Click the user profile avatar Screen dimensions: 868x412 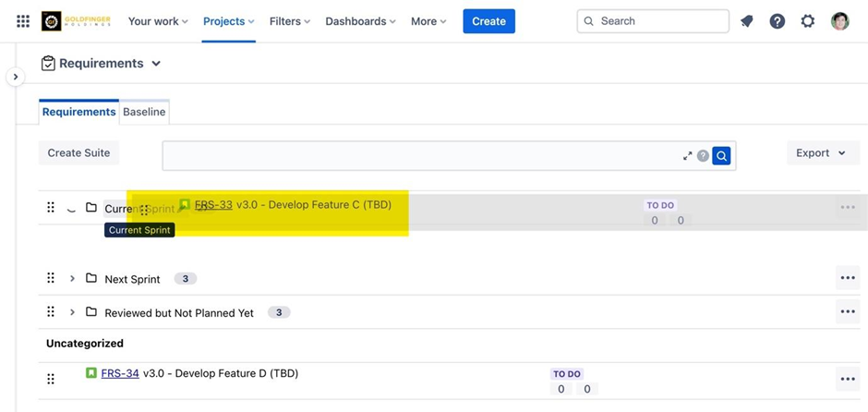point(839,21)
